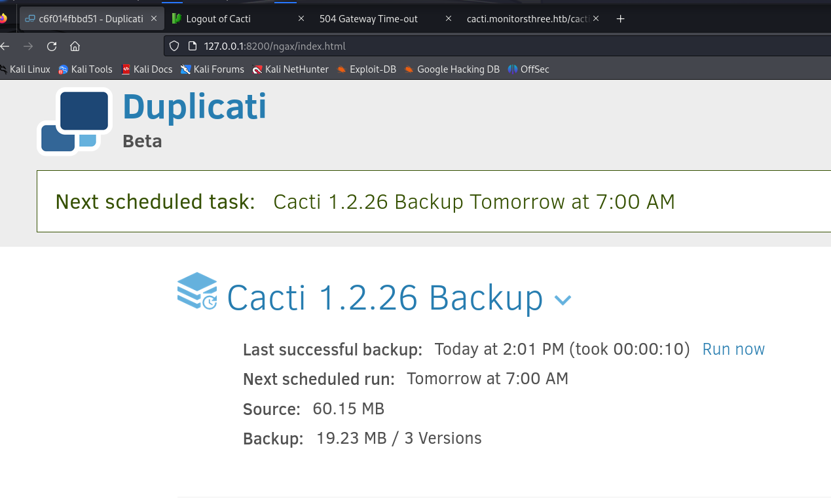
Task: Open the Cacti 1.2.26 Backup title
Action: pyautogui.click(x=385, y=298)
